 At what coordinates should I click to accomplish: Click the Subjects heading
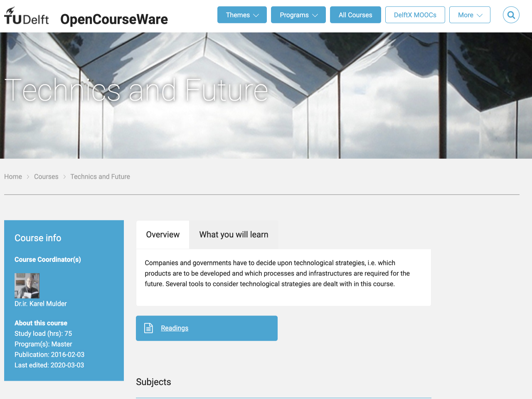click(x=153, y=382)
